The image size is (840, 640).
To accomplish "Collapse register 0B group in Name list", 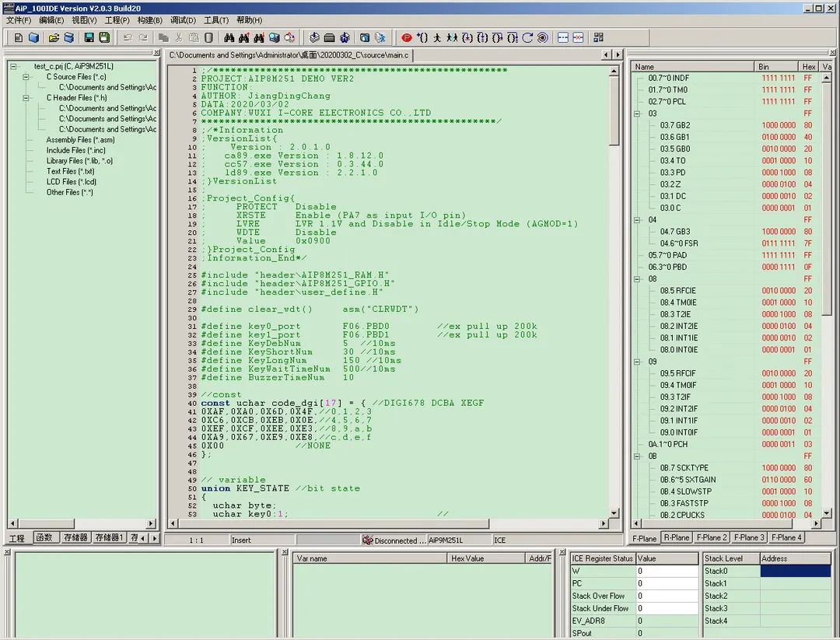I will 638,456.
